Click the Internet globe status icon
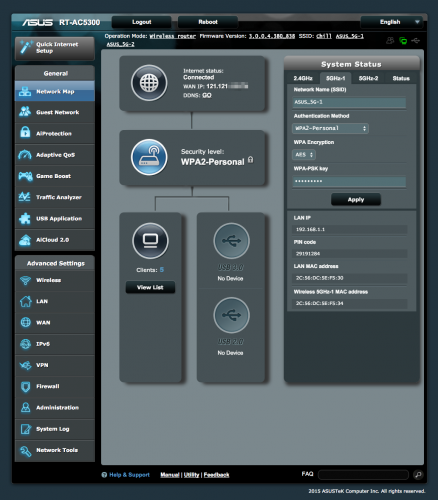This screenshot has width=438, height=500. (x=149, y=83)
